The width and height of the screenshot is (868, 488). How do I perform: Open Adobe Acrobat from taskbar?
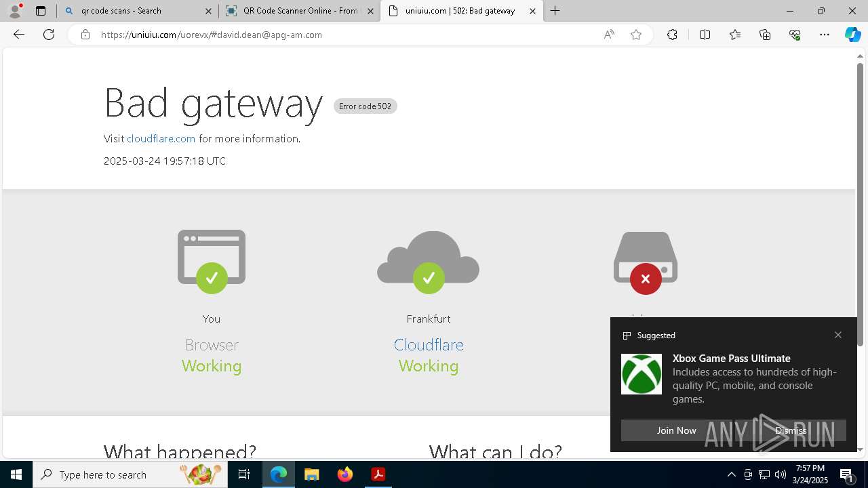pos(378,474)
